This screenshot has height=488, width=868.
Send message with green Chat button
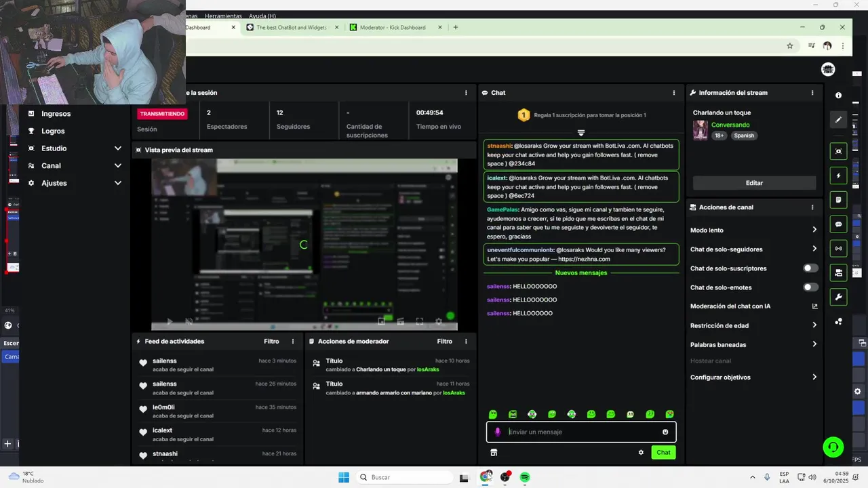(663, 452)
